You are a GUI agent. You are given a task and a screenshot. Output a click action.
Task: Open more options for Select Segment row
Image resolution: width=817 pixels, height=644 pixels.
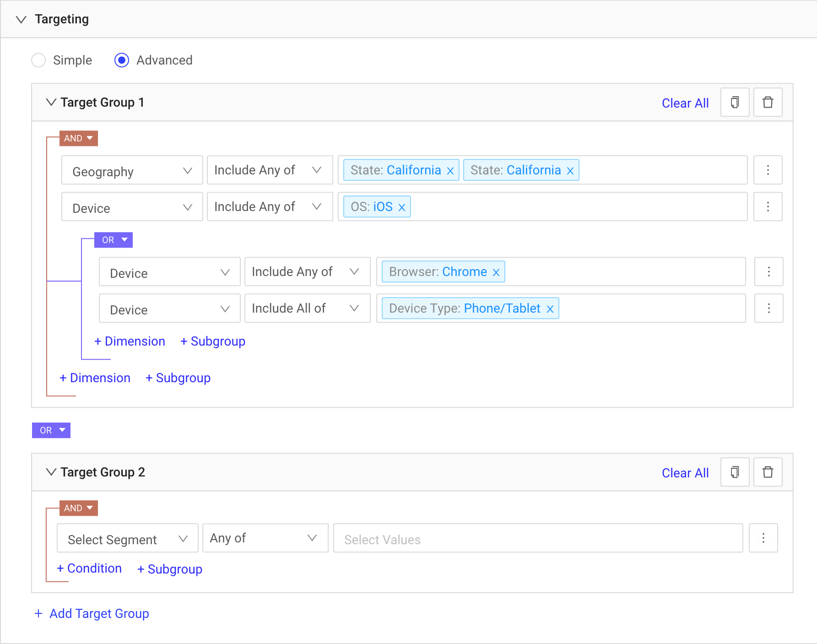(x=763, y=538)
